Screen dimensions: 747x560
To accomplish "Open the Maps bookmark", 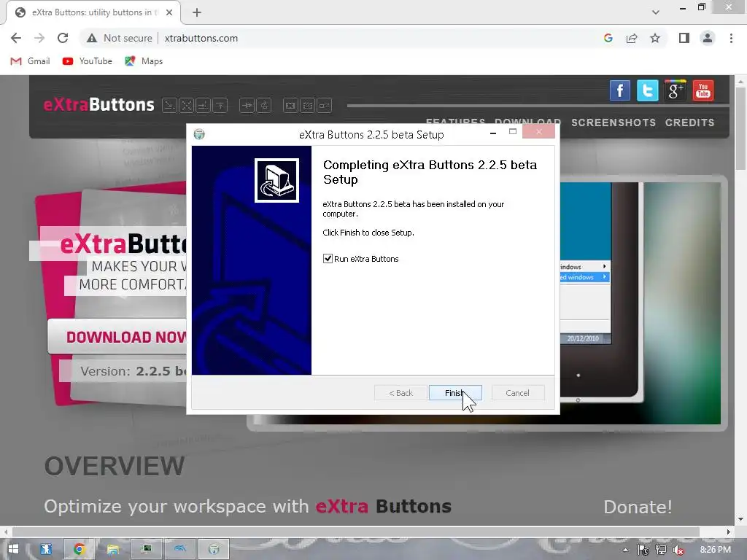I will (144, 61).
